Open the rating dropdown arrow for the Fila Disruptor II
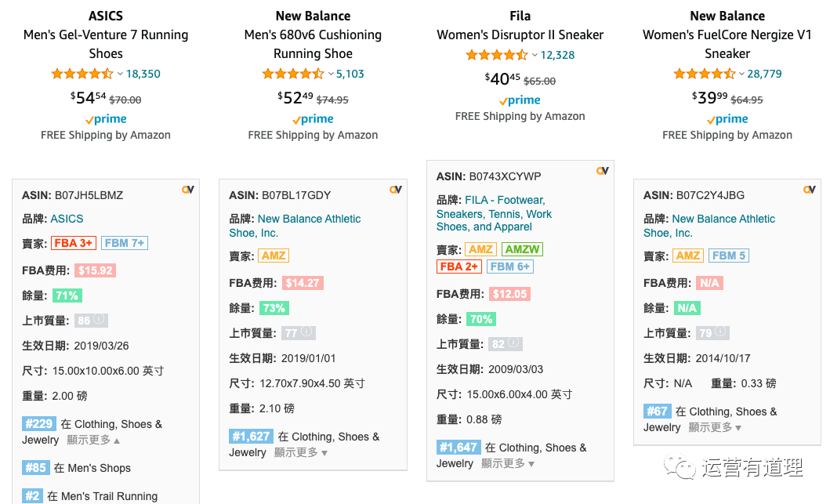The height and width of the screenshot is (504, 830). point(535,56)
